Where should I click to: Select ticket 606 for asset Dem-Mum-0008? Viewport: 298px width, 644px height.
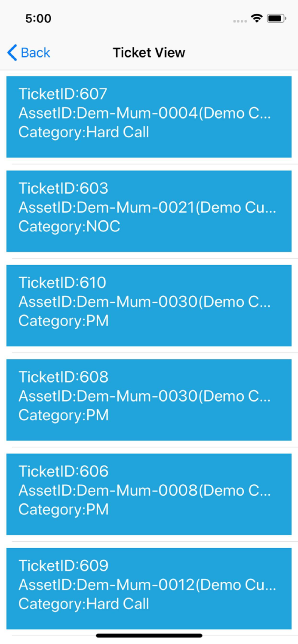click(149, 494)
